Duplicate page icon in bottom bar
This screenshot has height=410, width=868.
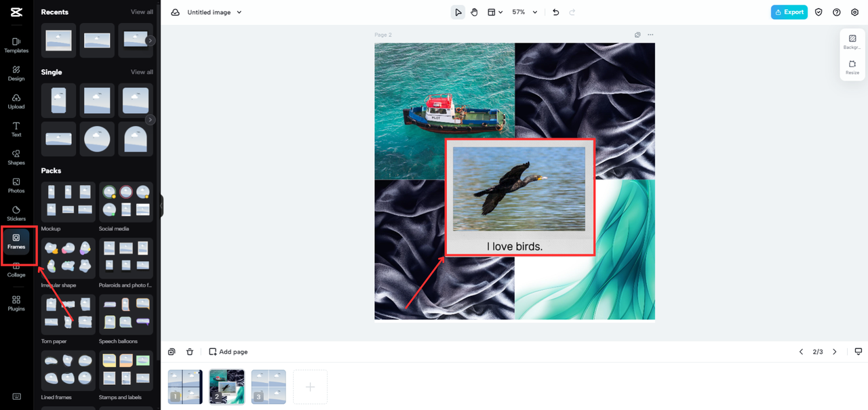click(x=172, y=352)
